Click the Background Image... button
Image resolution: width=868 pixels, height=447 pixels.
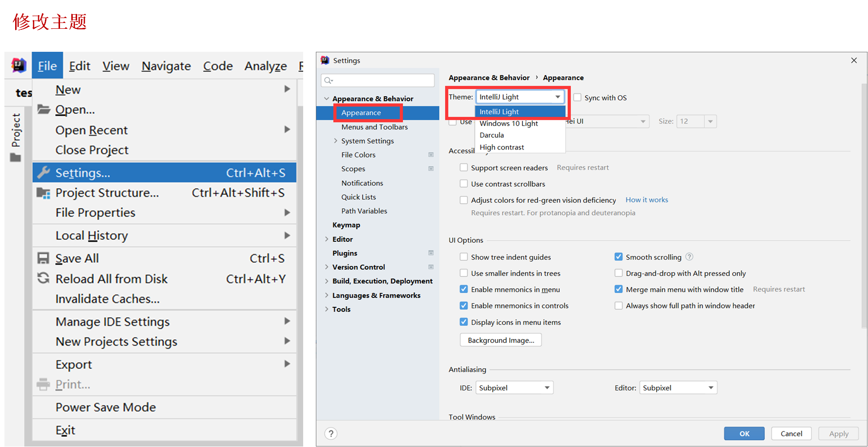pos(501,340)
